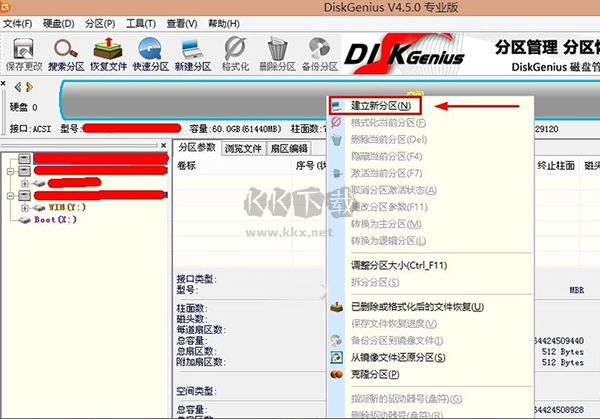Open the Help (帮助) menu
The width and height of the screenshot is (600, 419).
(224, 24)
